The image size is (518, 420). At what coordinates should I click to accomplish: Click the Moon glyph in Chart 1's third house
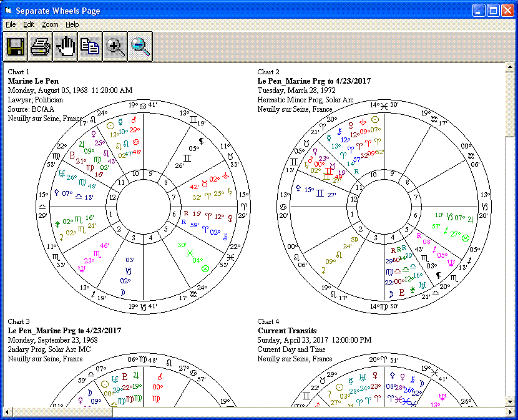click(122, 293)
